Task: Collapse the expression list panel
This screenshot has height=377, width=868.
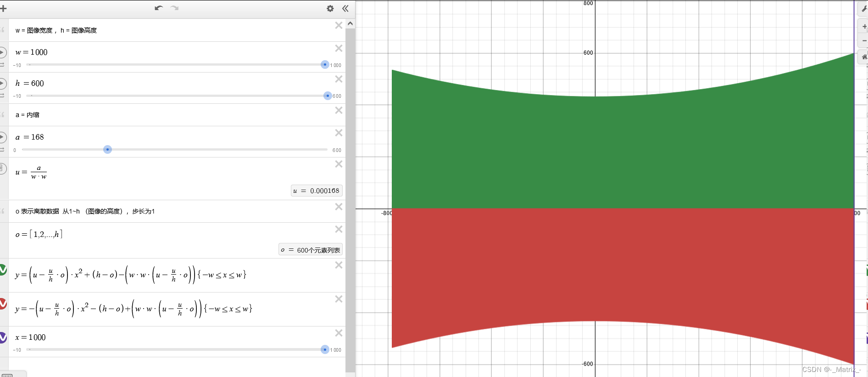Action: 345,8
